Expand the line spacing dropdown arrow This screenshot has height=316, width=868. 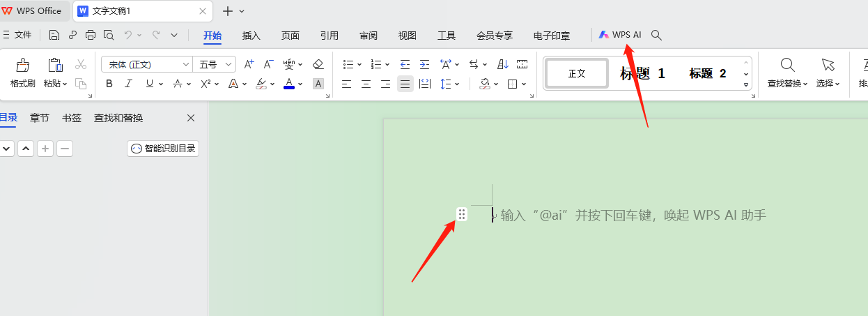point(457,84)
